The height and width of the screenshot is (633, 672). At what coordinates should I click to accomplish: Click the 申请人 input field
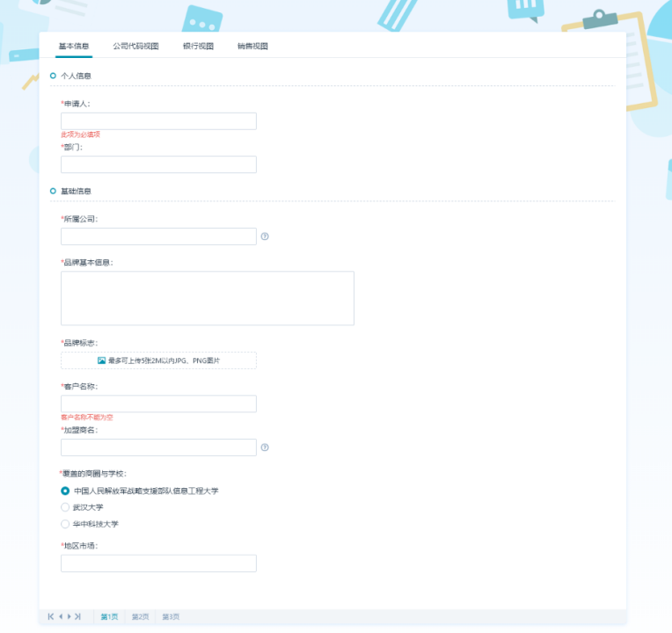point(158,121)
